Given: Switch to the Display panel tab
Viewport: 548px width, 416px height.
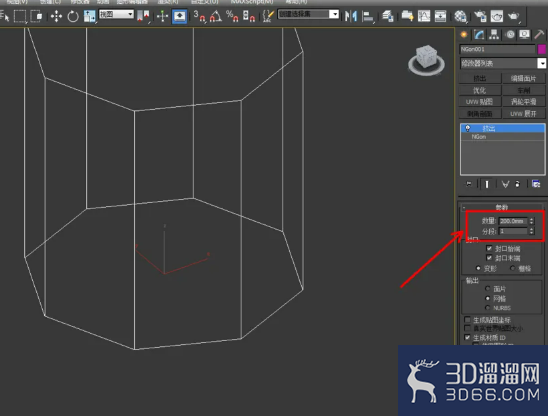Looking at the screenshot, I should coord(524,35).
